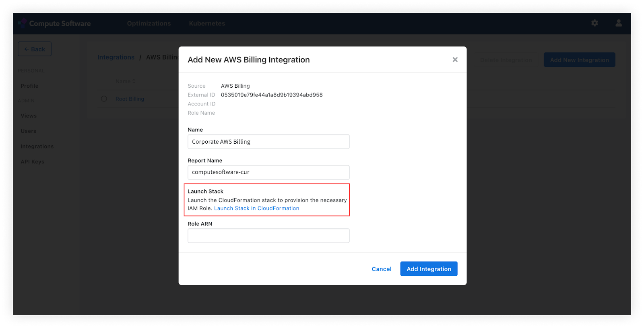Focus the Report Name input field
The image size is (644, 328).
point(268,172)
